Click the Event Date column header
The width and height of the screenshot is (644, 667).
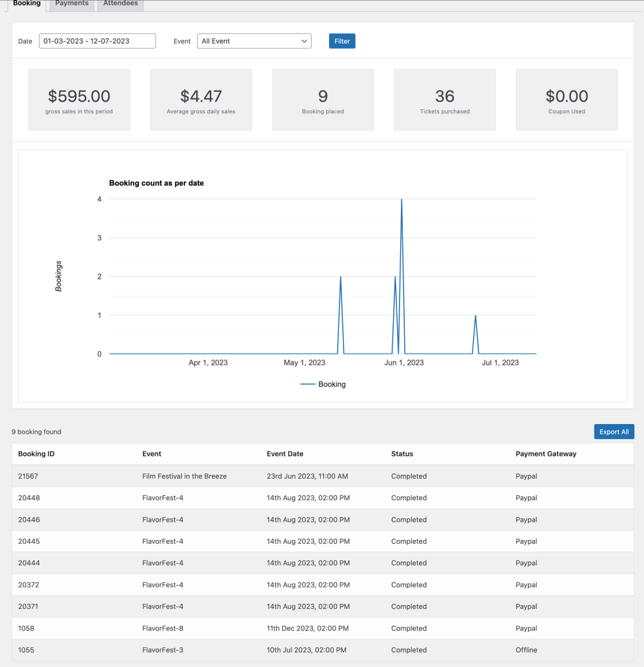point(285,454)
